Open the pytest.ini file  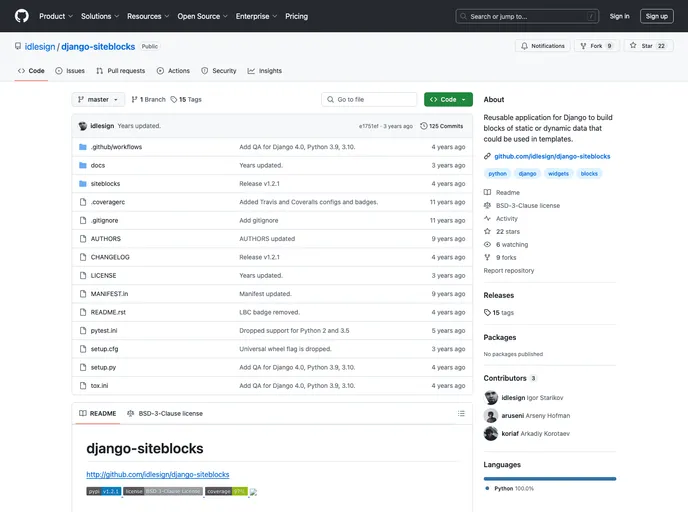104,330
